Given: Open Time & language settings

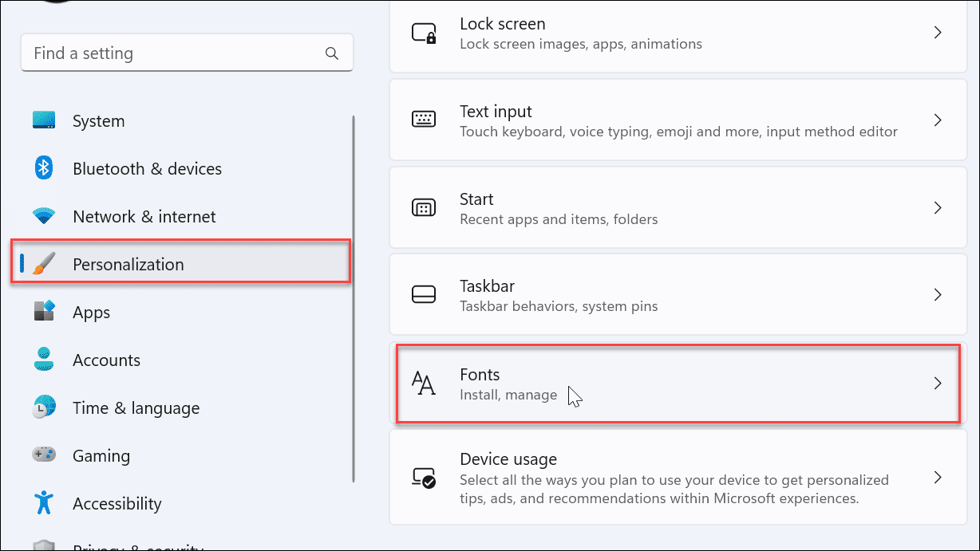Looking at the screenshot, I should click(x=136, y=407).
